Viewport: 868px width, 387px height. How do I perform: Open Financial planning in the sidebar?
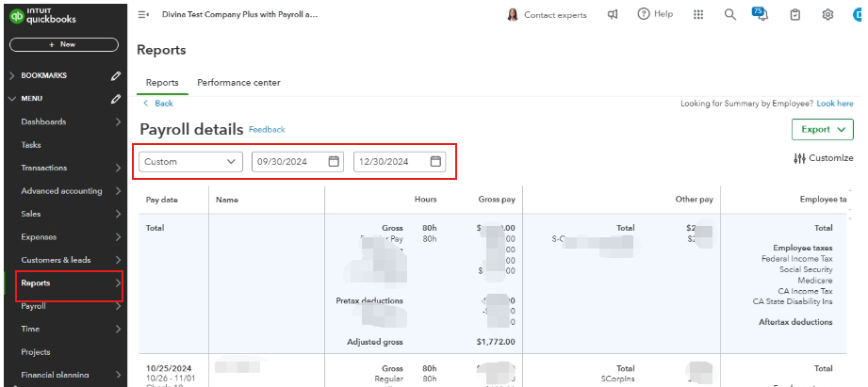coord(55,375)
